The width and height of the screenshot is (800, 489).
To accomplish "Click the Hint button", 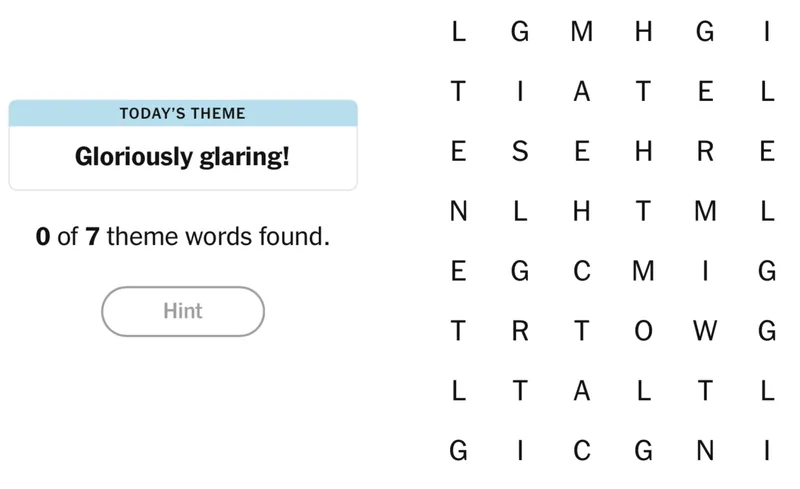I will click(x=183, y=311).
